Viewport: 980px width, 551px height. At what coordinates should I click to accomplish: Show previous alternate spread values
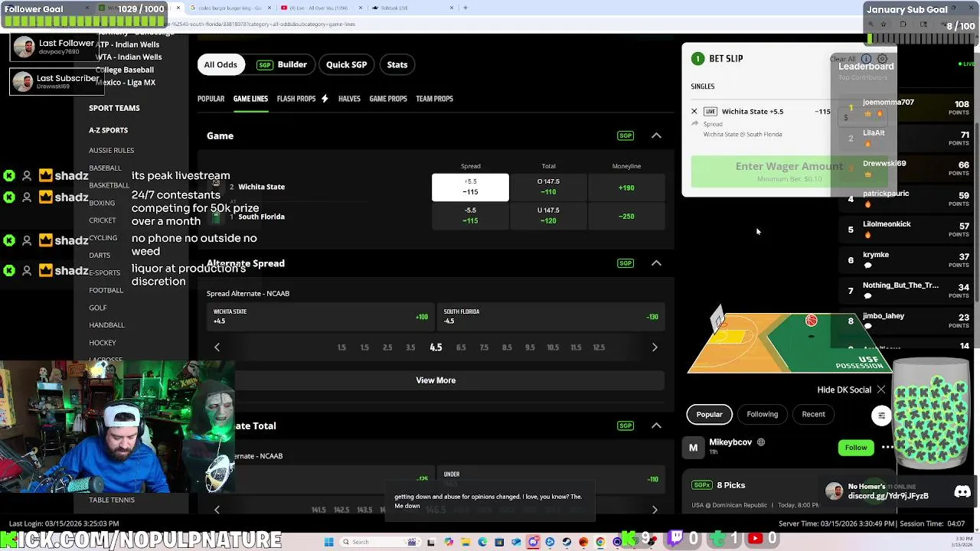tap(217, 347)
